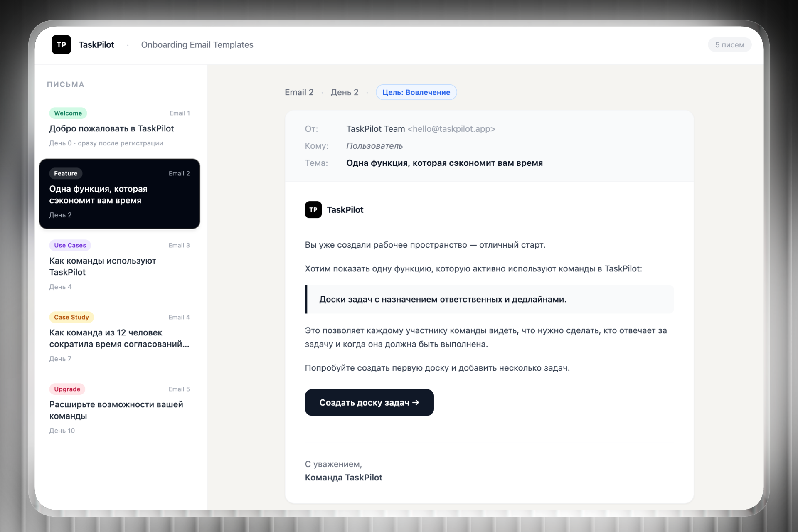This screenshot has width=798, height=532.
Task: Click the 'Цель: Вовлечение' goal pill
Action: click(x=416, y=92)
